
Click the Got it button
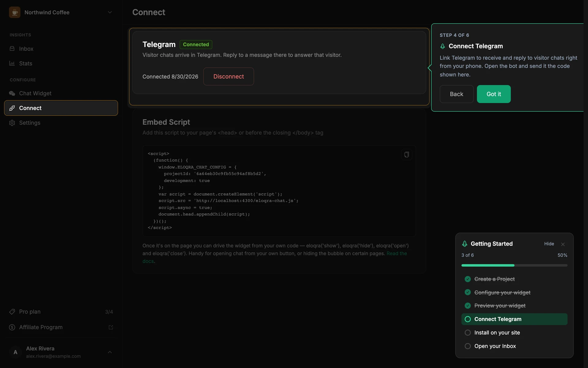(x=494, y=94)
